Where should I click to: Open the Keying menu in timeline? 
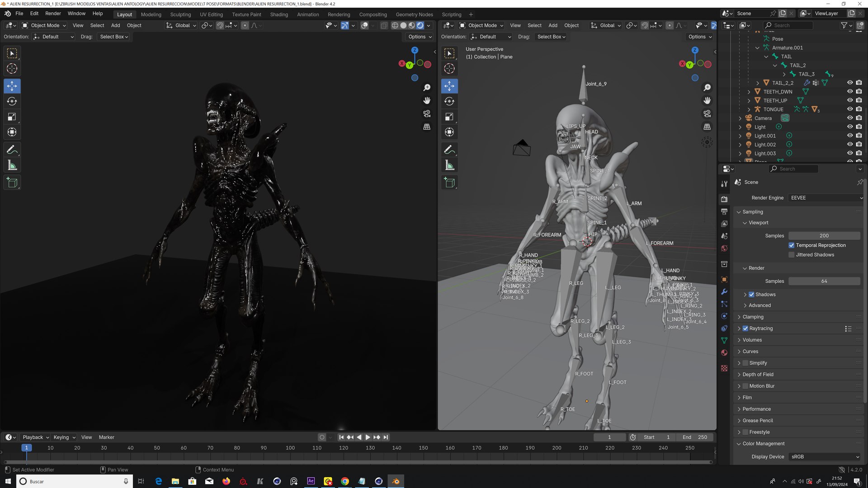pos(64,437)
